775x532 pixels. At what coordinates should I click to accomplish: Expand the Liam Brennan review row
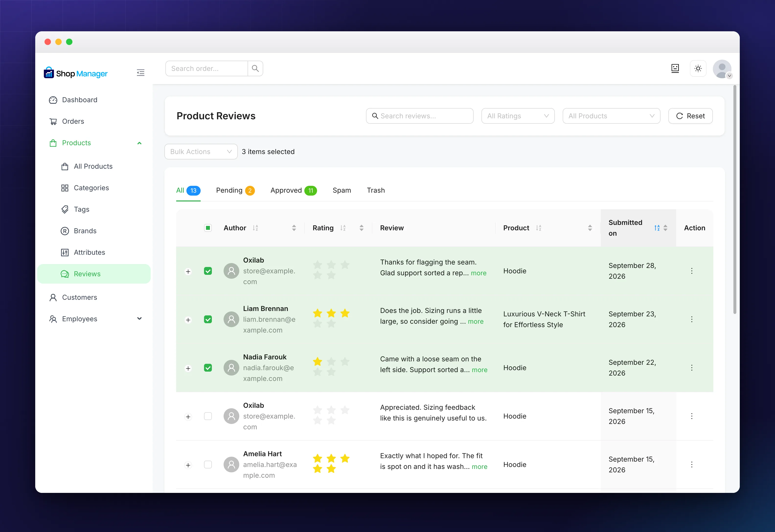(x=188, y=320)
